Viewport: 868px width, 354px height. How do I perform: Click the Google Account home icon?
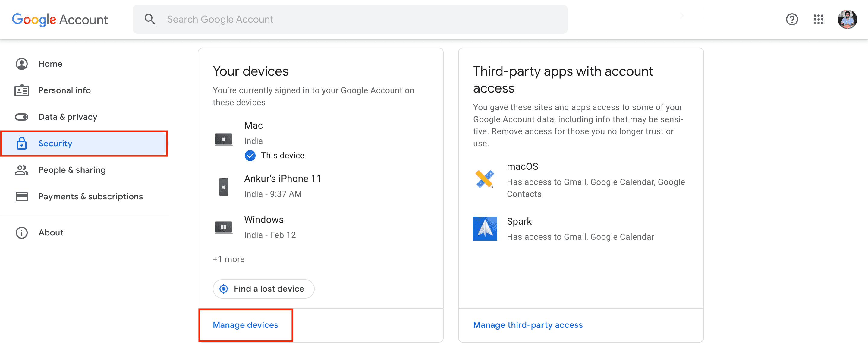click(x=21, y=64)
